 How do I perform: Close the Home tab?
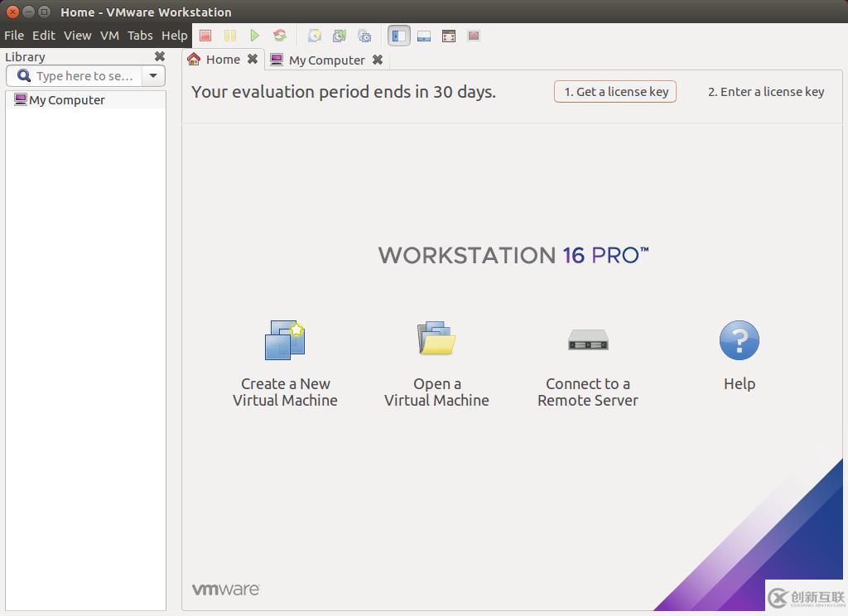pos(253,59)
